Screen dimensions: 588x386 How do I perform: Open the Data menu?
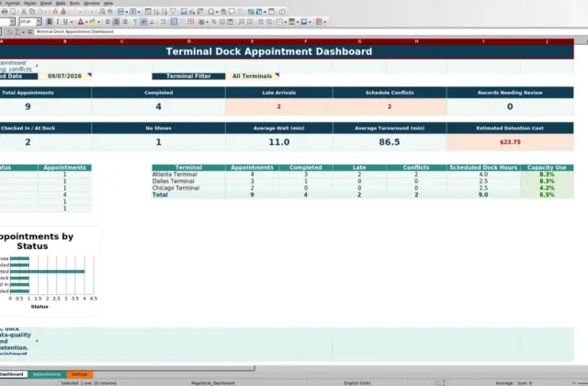coord(61,3)
